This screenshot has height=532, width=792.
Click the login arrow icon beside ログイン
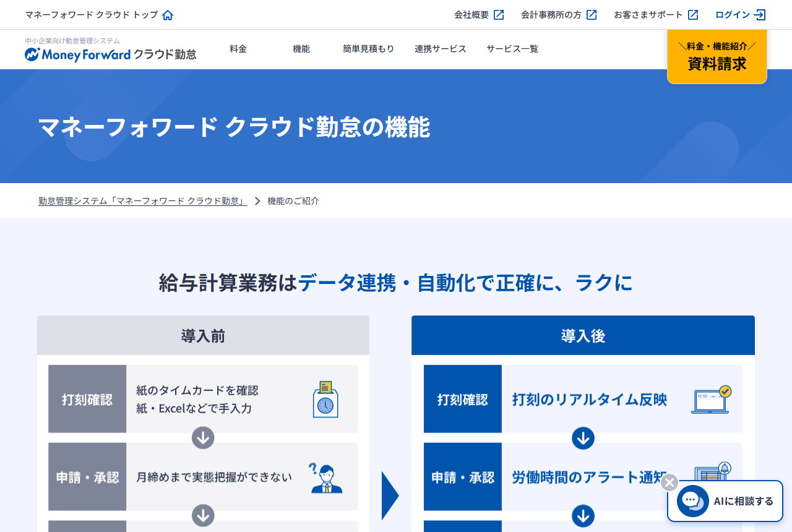click(760, 15)
